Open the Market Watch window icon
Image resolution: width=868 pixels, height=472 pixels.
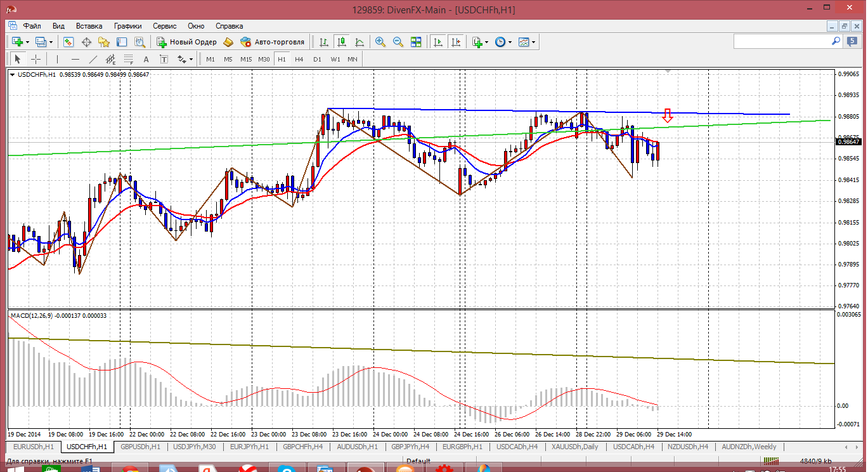point(68,42)
